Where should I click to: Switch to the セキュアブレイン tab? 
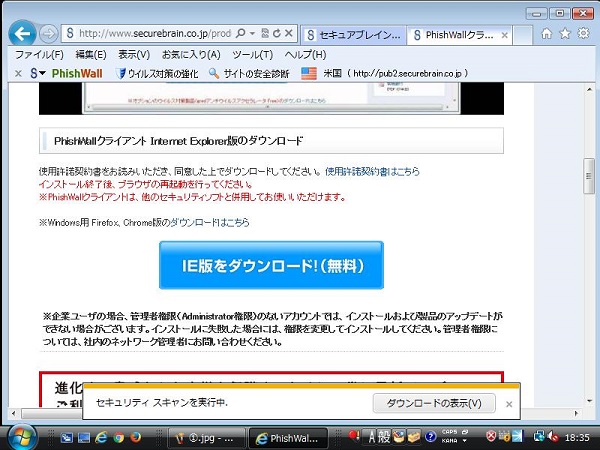pos(354,36)
